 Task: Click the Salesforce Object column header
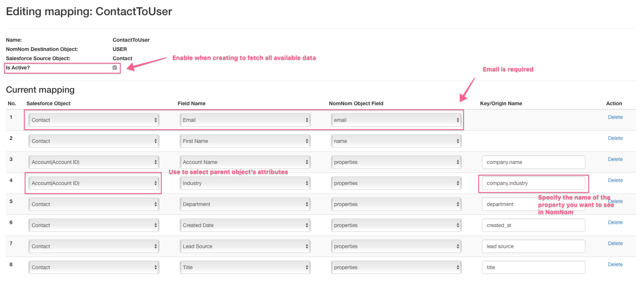tap(48, 103)
